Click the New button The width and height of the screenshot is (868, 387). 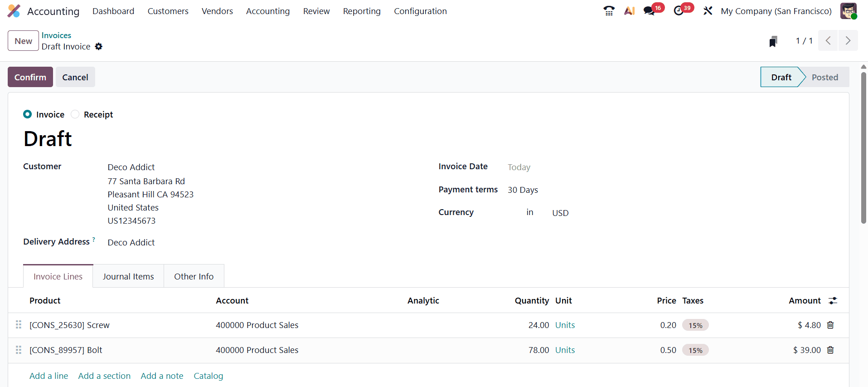23,41
